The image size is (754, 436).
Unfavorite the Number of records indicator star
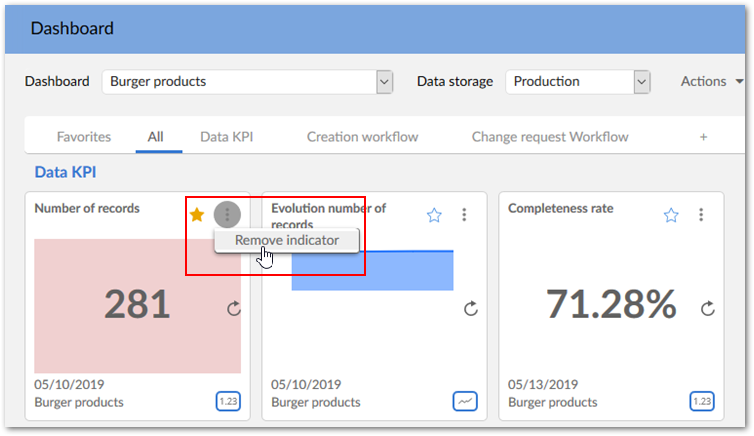tap(197, 214)
